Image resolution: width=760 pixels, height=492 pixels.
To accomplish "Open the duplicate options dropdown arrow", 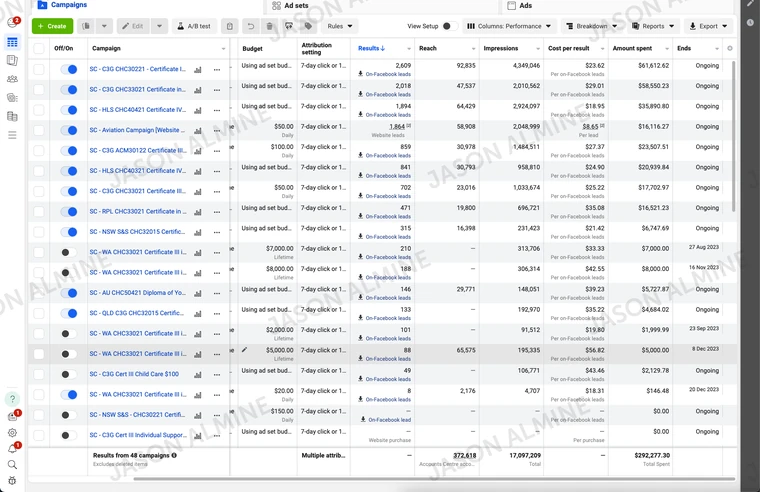I will [104, 26].
